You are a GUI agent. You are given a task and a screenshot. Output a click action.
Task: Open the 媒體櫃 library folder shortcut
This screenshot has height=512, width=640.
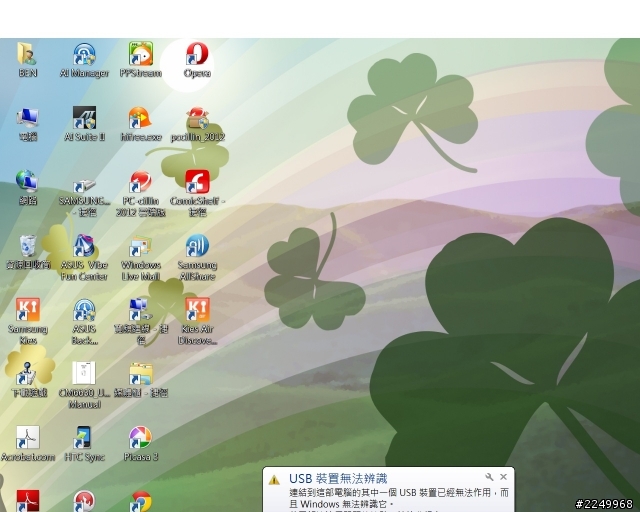[x=141, y=374]
